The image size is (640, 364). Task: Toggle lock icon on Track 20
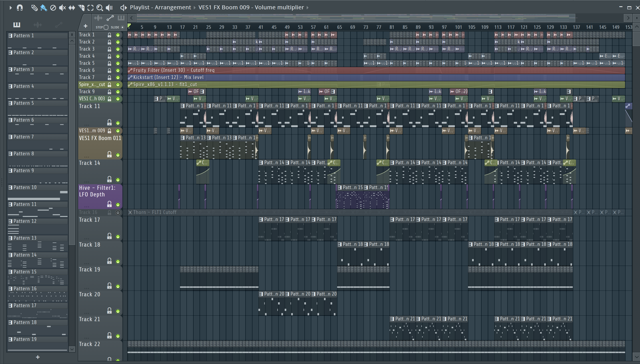pyautogui.click(x=109, y=311)
